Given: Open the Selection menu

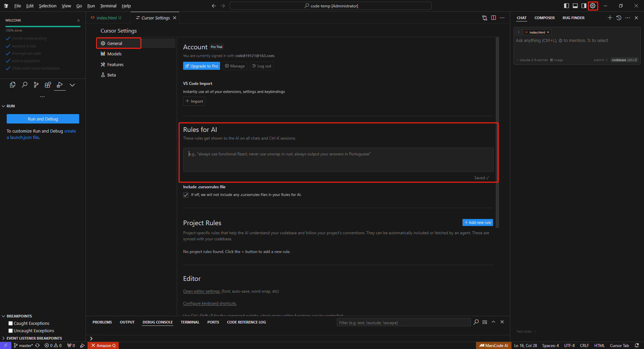Looking at the screenshot, I should click(48, 6).
